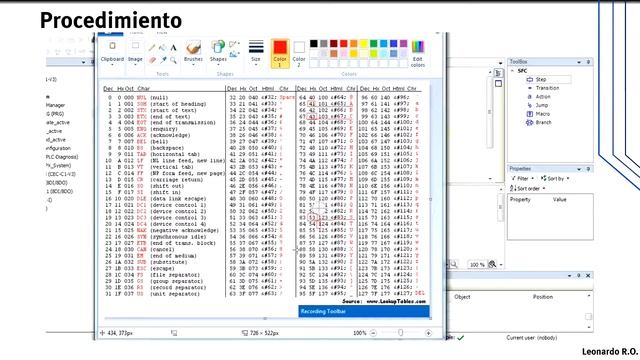Select PLC Diagnosis item in device tree
640x360 pixels.
click(x=62, y=157)
